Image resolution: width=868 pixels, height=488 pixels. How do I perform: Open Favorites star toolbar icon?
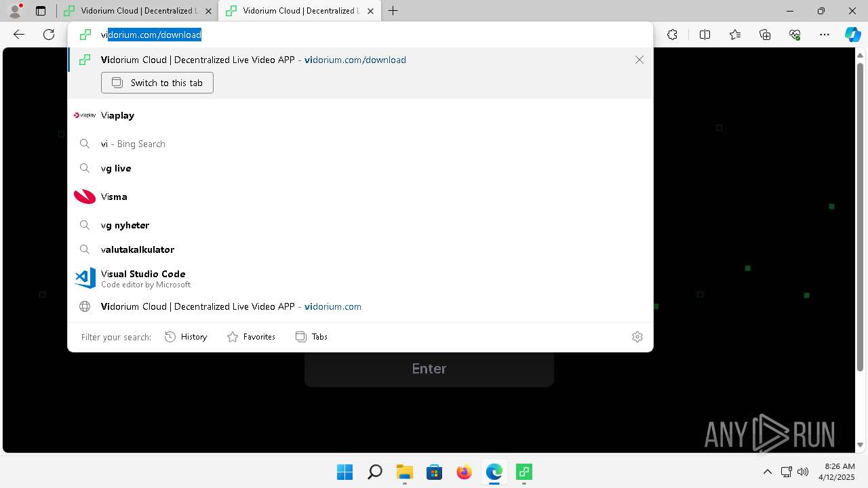[735, 35]
